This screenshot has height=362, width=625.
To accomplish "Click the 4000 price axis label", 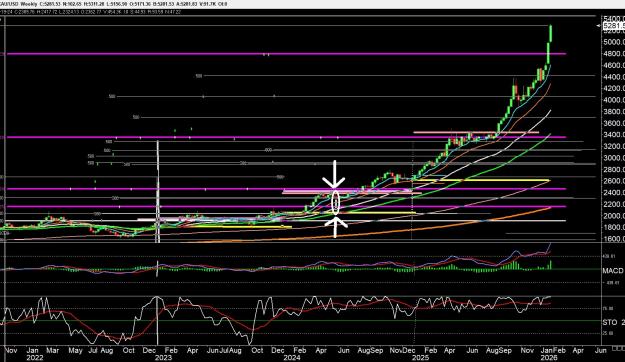I will [614, 100].
